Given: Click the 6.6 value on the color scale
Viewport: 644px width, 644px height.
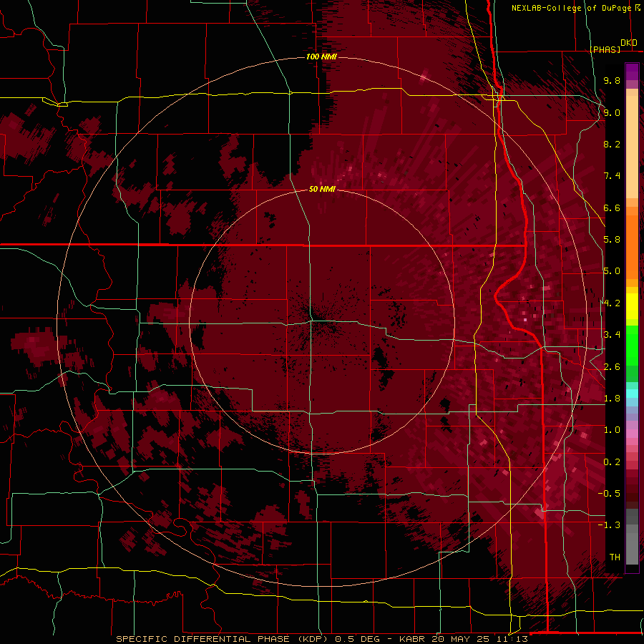Looking at the screenshot, I should point(612,208).
